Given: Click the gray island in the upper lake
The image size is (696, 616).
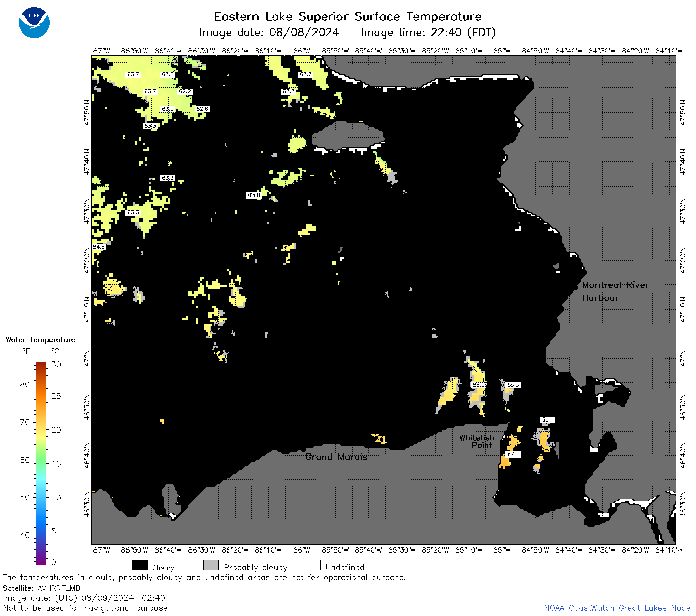Looking at the screenshot, I should pos(347,136).
